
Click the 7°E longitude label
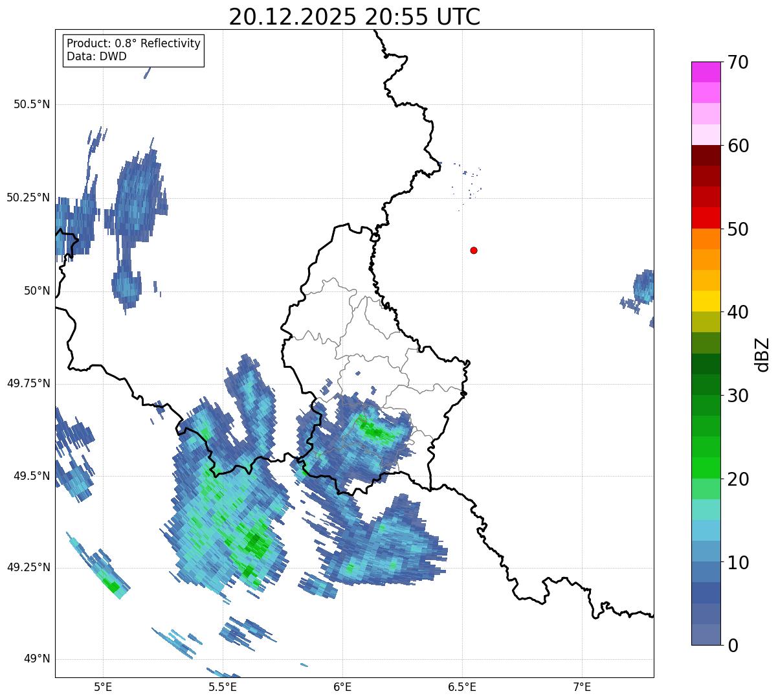pos(582,686)
